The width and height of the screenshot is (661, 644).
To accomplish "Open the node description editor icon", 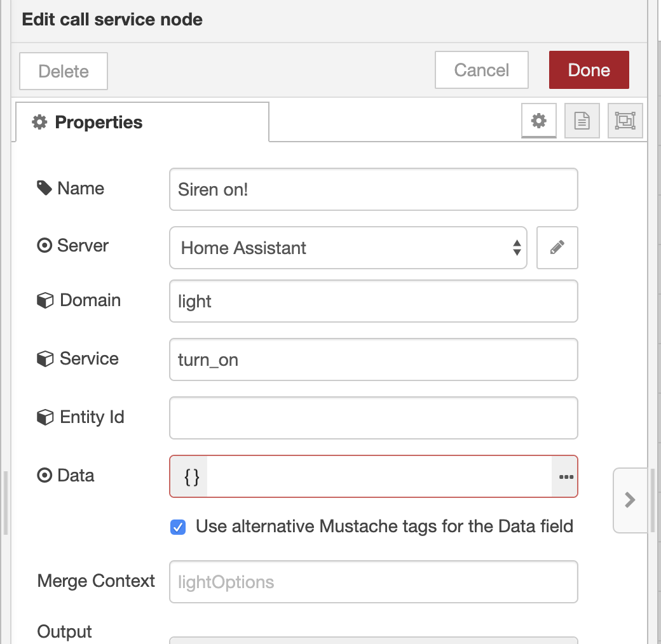I will tap(582, 121).
